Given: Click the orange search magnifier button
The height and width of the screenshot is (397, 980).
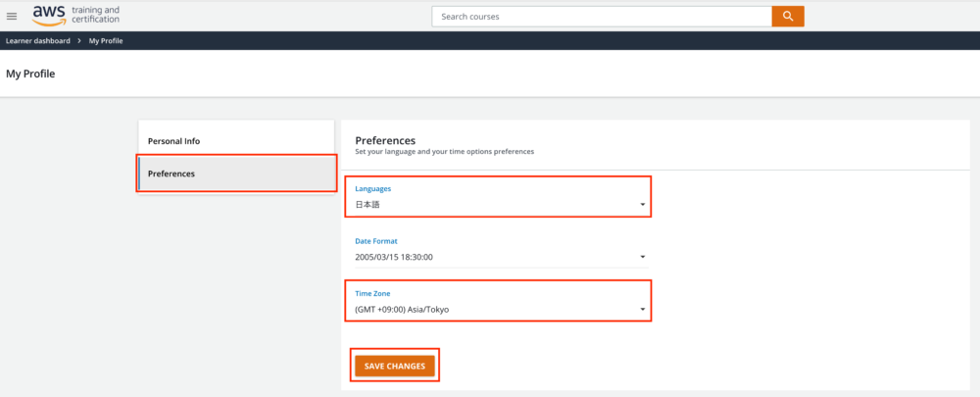Looking at the screenshot, I should (788, 17).
